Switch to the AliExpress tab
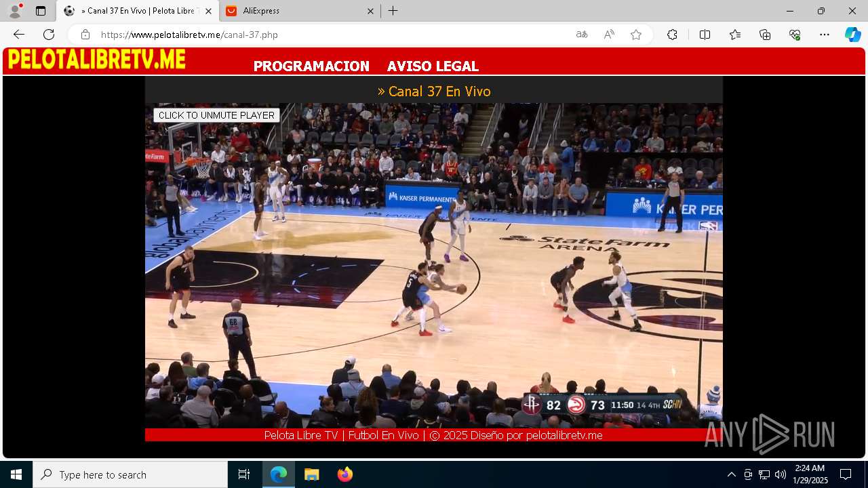 (299, 11)
